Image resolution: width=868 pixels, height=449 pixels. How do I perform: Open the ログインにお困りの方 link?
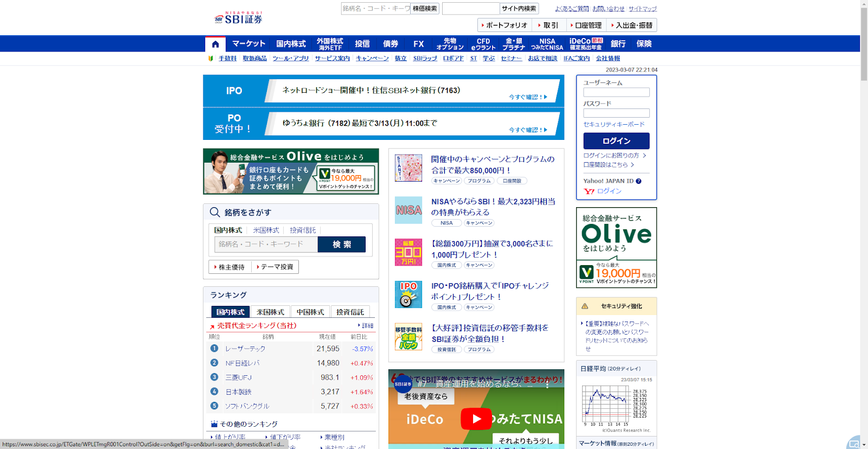(x=615, y=156)
